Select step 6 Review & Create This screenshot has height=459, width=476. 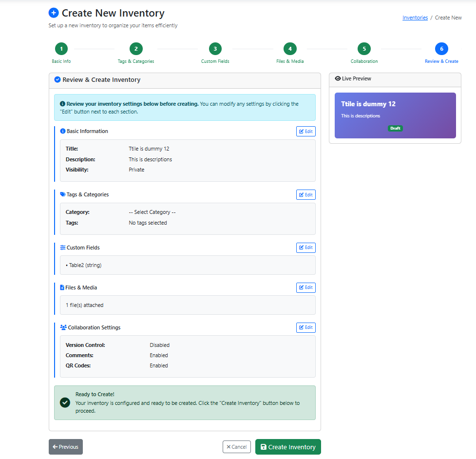[441, 49]
